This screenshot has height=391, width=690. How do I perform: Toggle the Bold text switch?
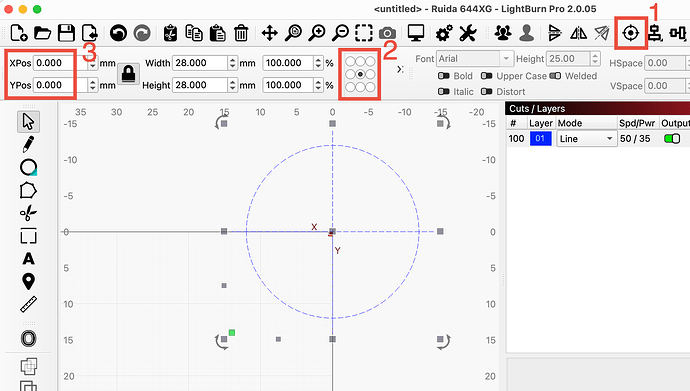pyautogui.click(x=444, y=76)
